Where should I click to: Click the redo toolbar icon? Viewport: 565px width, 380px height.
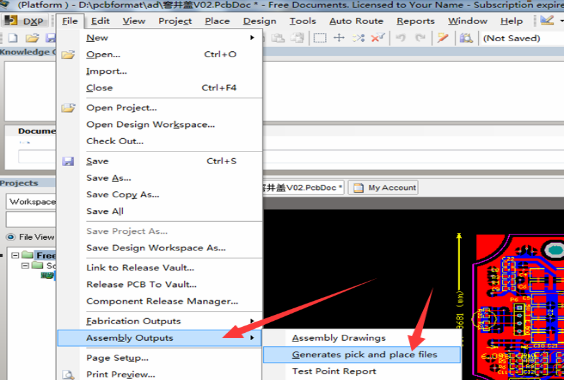point(420,38)
